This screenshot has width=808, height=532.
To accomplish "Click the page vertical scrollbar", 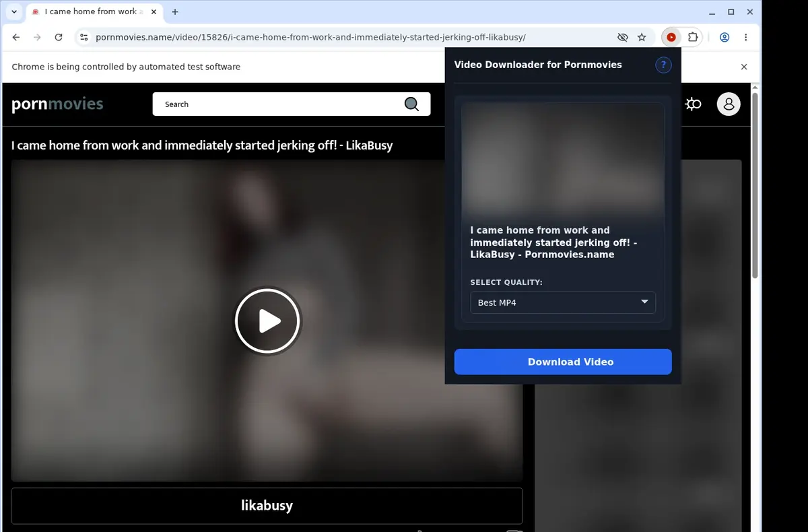I will (x=755, y=185).
